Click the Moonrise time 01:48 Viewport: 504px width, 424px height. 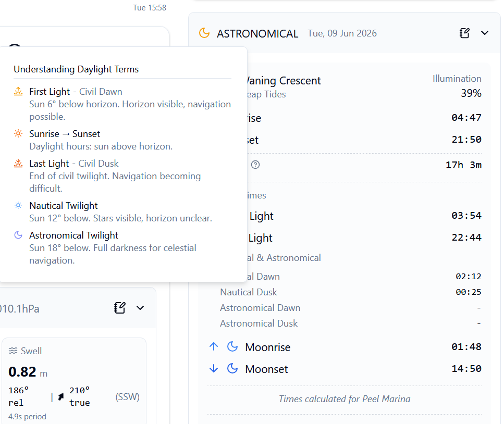pos(466,346)
